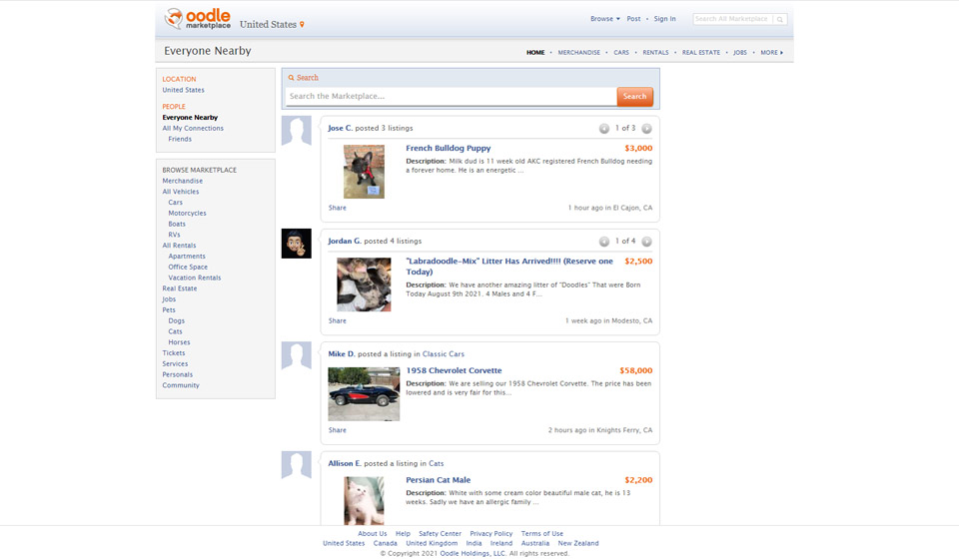The height and width of the screenshot is (560, 959).
Task: Focus the Search the Marketplace input field
Action: [451, 96]
